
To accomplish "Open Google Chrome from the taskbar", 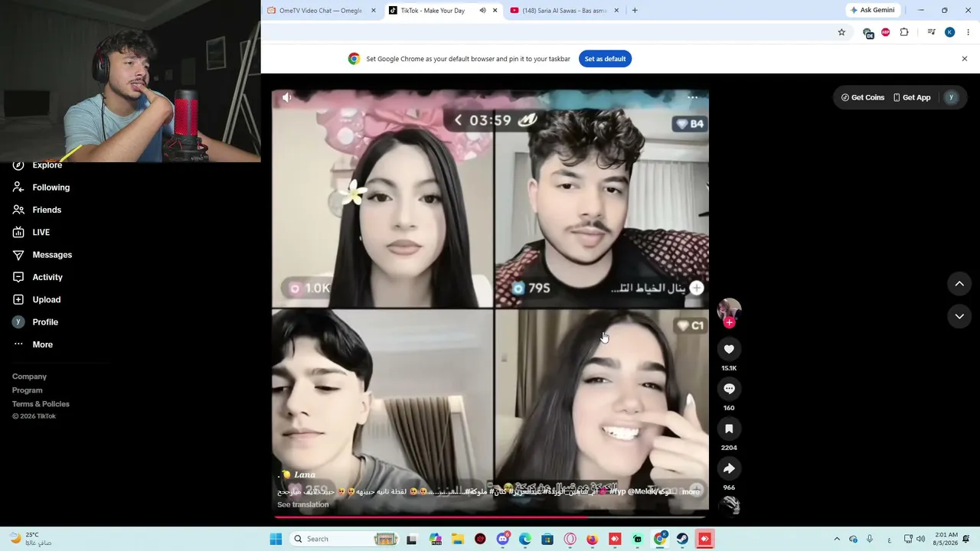I will tap(660, 539).
